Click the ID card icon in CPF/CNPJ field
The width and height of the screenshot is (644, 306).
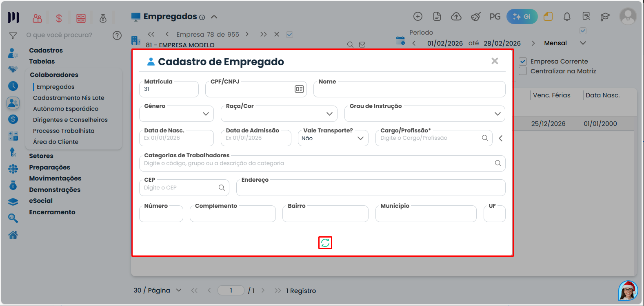(x=299, y=89)
